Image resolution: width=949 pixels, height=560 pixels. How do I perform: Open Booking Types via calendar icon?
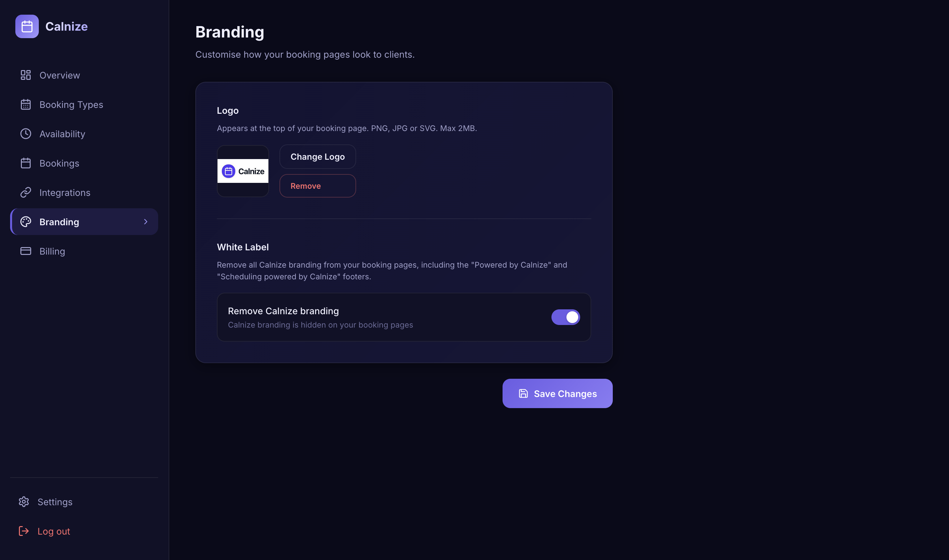pyautogui.click(x=25, y=104)
